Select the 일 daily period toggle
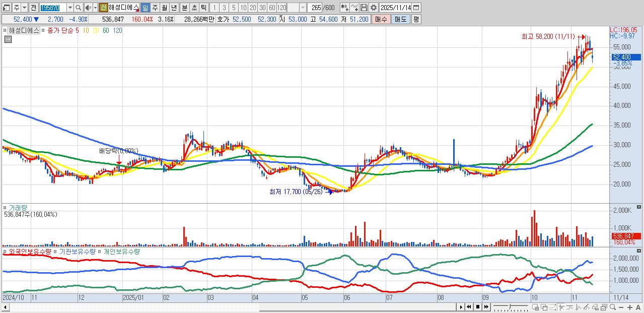The height and width of the screenshot is (313, 644). [145, 8]
